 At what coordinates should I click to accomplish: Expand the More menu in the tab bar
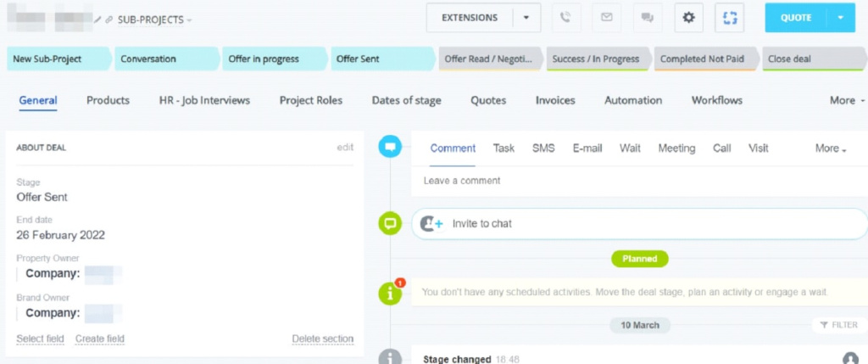pyautogui.click(x=848, y=100)
